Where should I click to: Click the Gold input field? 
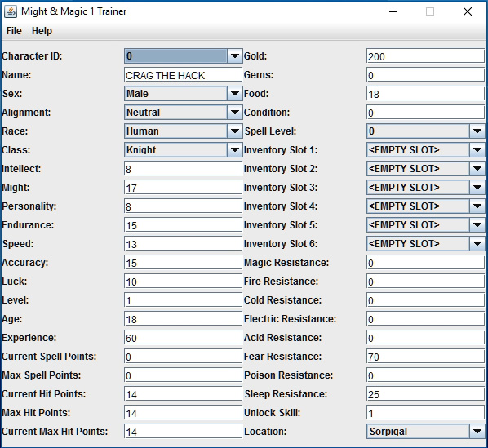click(x=425, y=56)
